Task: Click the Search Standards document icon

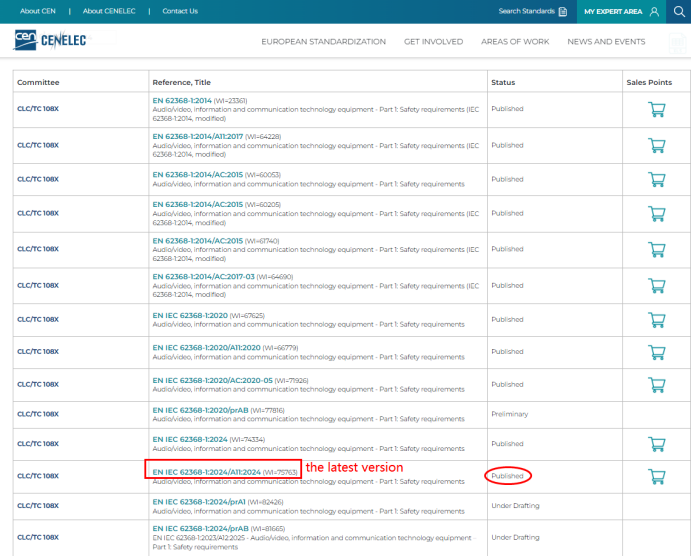Action: (563, 11)
